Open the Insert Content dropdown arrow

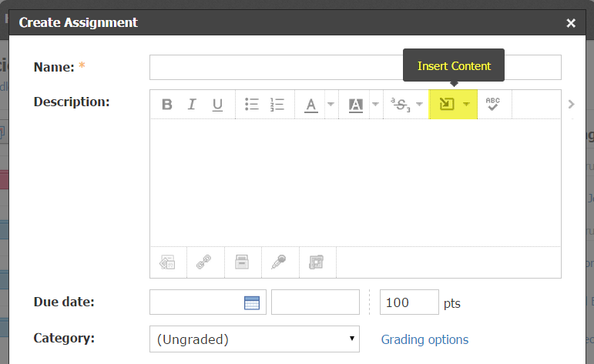[467, 105]
